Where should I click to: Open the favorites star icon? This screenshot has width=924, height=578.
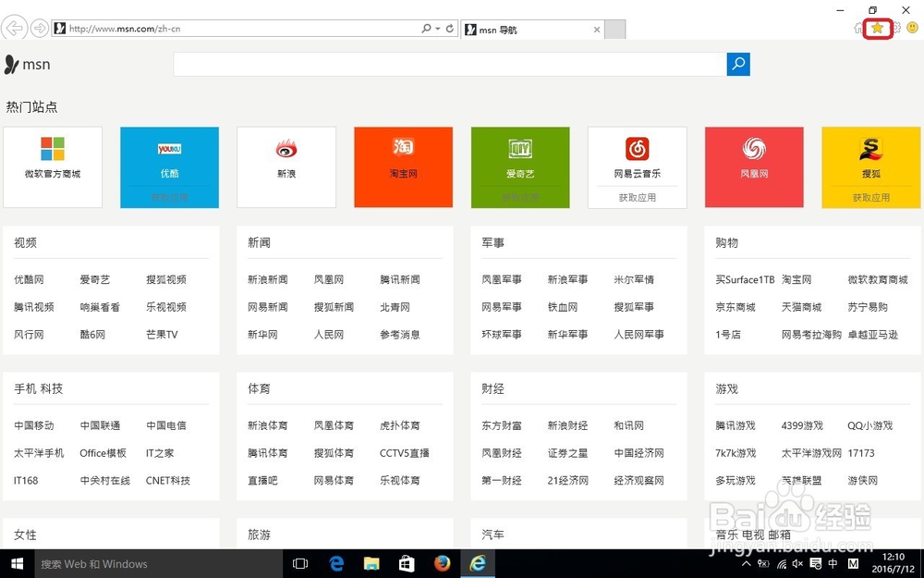point(878,28)
